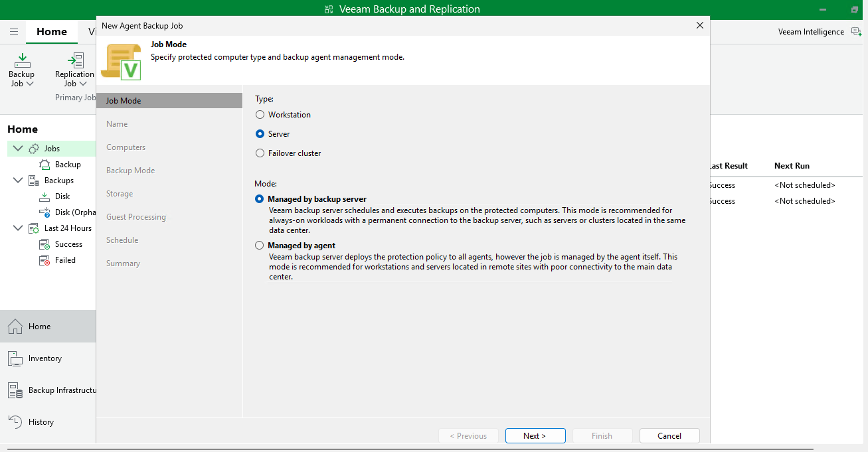868x452 pixels.
Task: Click the Next Run column header
Action: (x=792, y=166)
